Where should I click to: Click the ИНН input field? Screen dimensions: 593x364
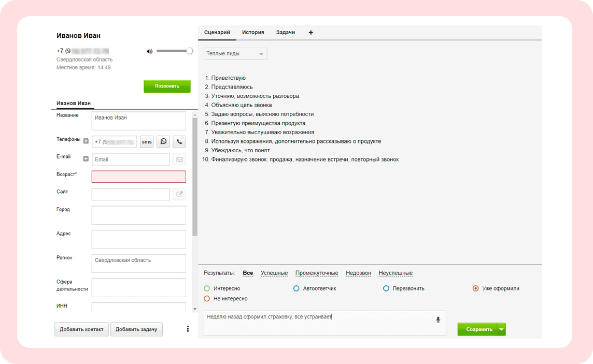click(x=139, y=308)
